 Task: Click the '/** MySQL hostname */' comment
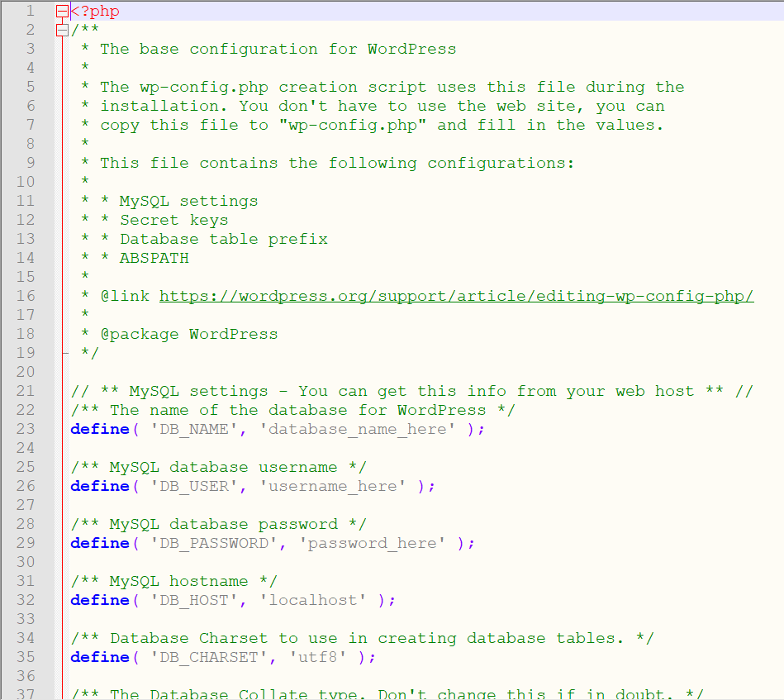coord(173,581)
